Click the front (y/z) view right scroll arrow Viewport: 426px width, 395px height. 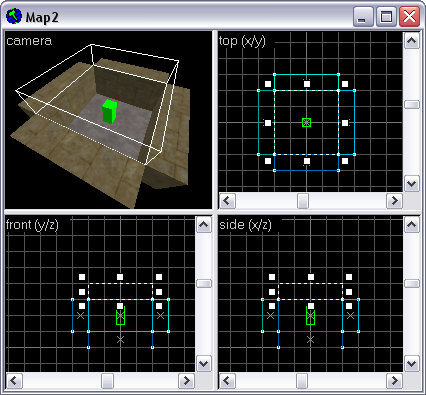(187, 381)
